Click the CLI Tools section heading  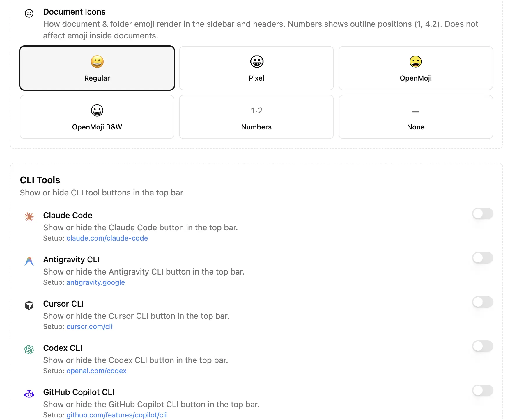coord(40,180)
